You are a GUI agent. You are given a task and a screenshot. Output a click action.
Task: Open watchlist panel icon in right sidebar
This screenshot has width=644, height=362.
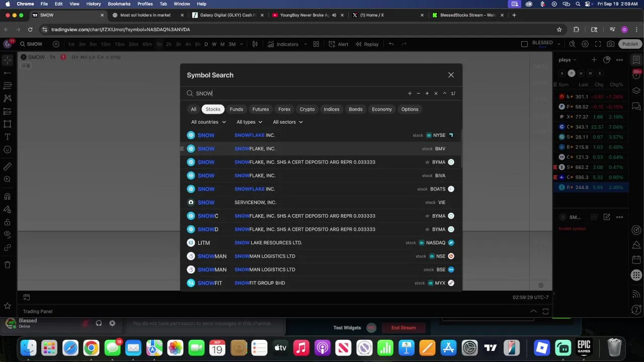pyautogui.click(x=636, y=60)
